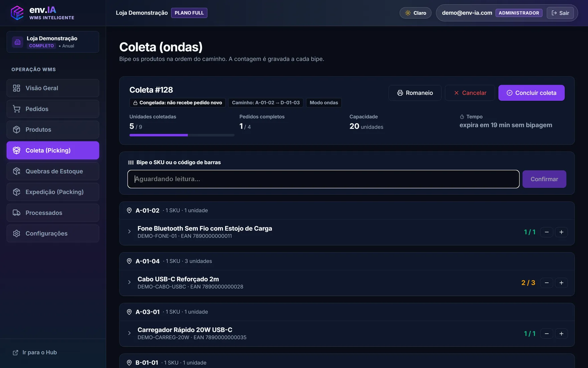This screenshot has width=588, height=368.
Task: Click the Pedidos shopping cart icon
Action: [x=16, y=109]
